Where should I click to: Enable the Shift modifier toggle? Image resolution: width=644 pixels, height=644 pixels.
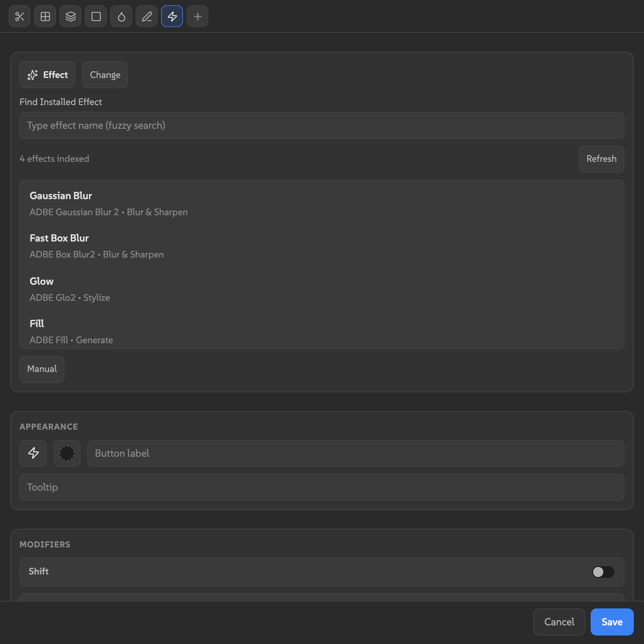click(603, 572)
